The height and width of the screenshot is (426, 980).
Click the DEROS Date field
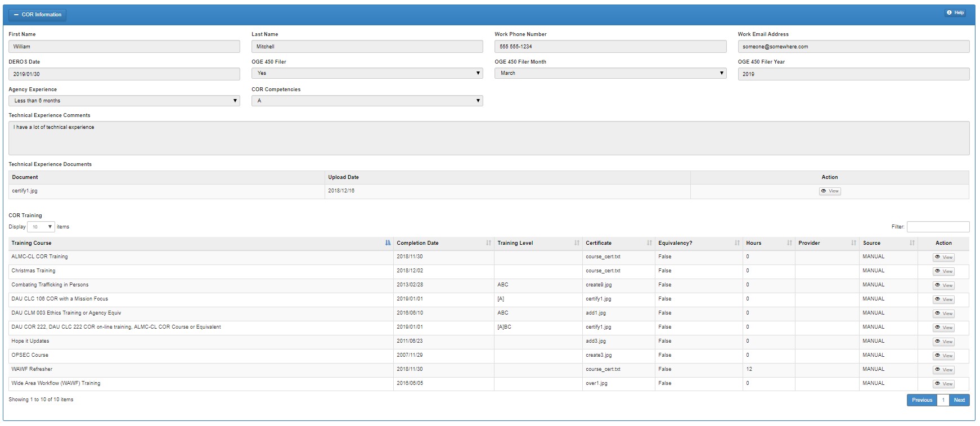click(x=124, y=74)
